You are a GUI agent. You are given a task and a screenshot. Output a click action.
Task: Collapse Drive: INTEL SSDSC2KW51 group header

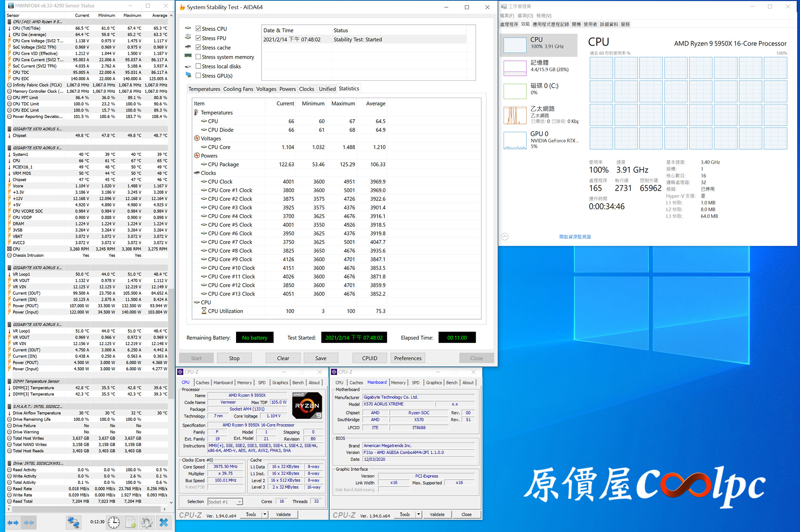[x=38, y=463]
